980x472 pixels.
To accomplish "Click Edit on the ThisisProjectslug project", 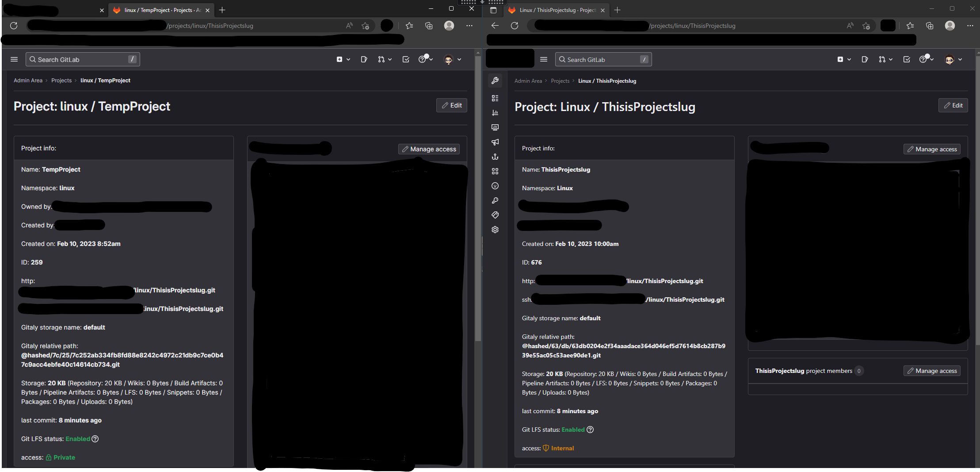I will tap(953, 105).
